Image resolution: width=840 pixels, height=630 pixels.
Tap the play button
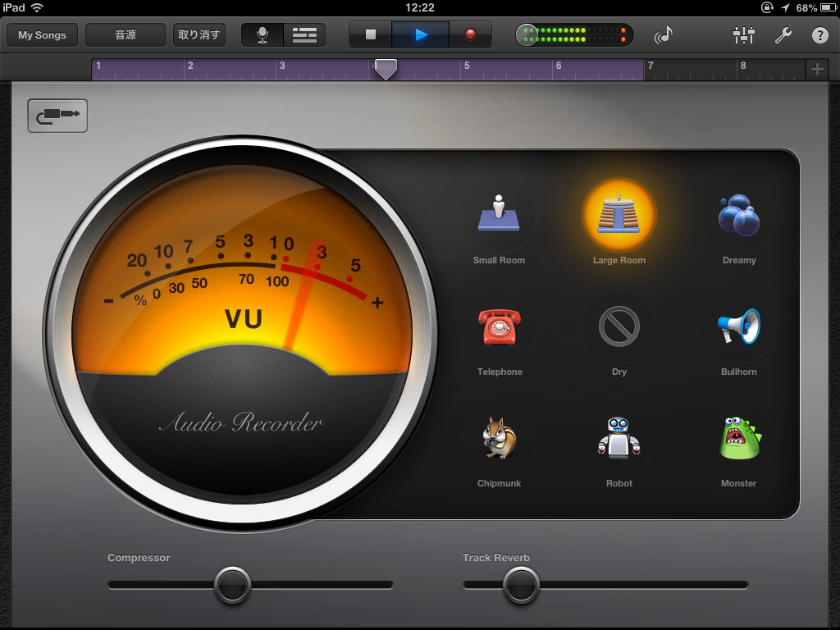(x=421, y=34)
